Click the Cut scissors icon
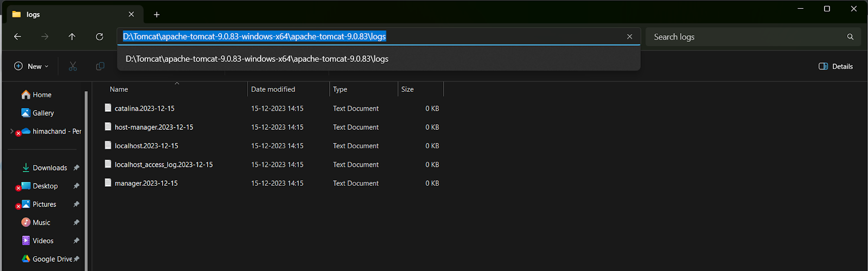Screen dimensions: 868x271 (73, 66)
